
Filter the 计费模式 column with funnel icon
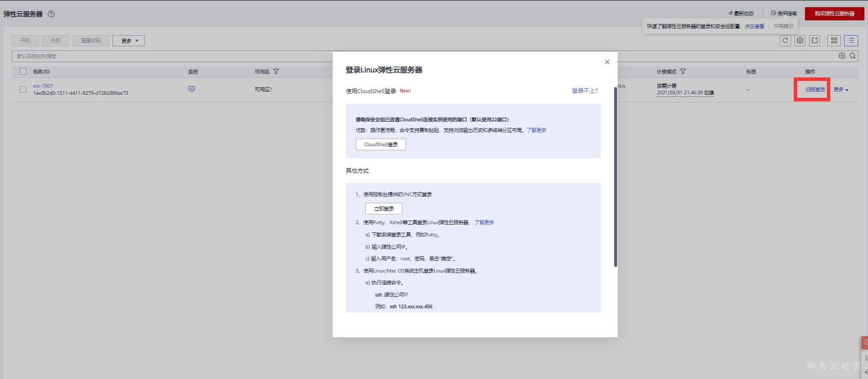[683, 72]
